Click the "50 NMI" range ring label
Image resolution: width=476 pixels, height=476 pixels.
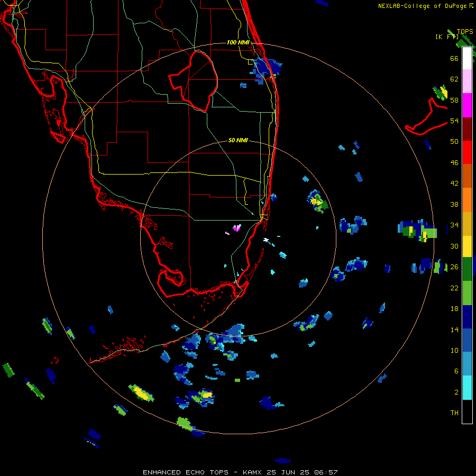click(x=238, y=140)
